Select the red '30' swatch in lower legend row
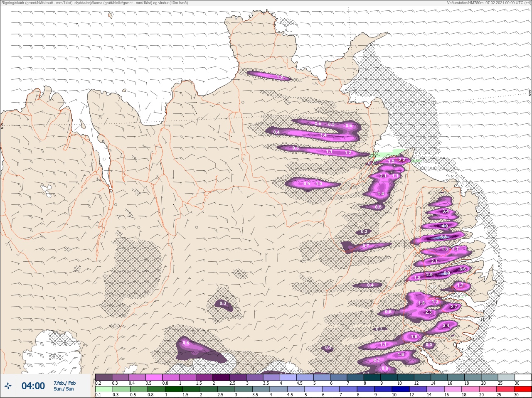This screenshot has height=398, width=532. click(522, 389)
